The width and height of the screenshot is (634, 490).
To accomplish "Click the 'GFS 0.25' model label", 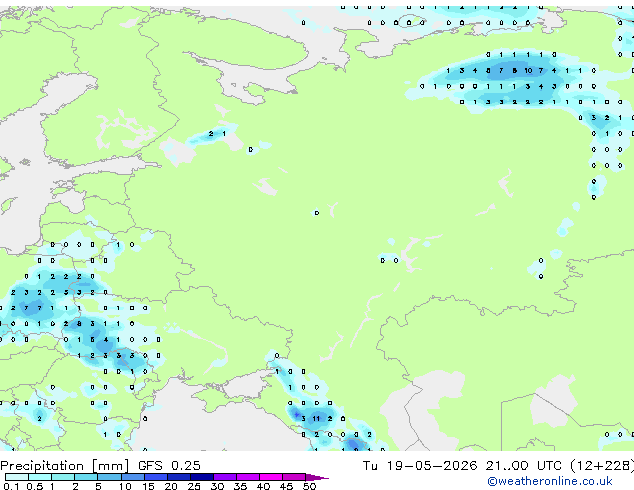I will pyautogui.click(x=169, y=466).
